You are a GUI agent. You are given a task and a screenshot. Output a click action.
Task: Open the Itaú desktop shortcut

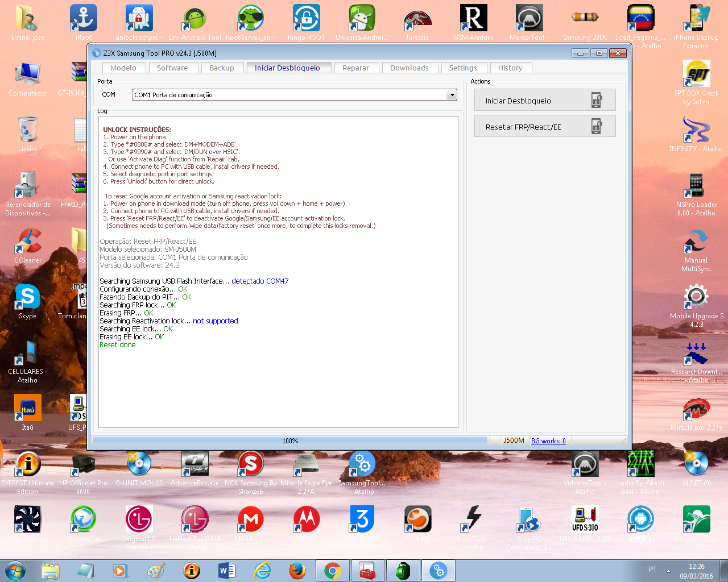(x=27, y=413)
